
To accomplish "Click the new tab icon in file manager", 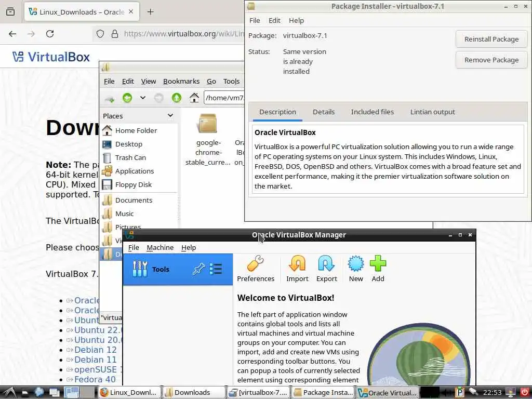I will [109, 99].
